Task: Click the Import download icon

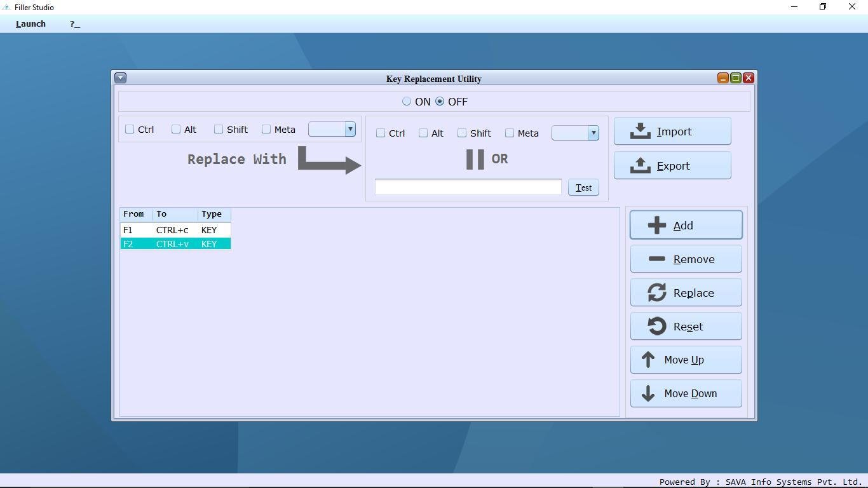Action: [641, 132]
